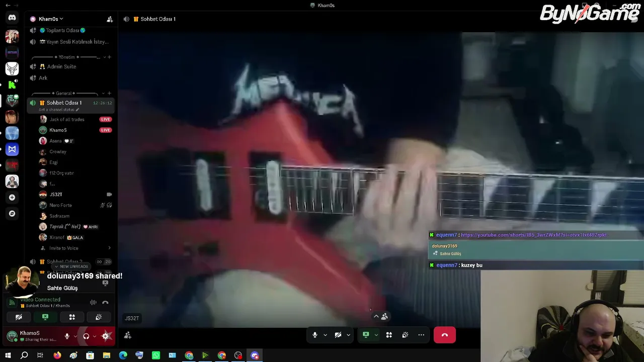Open File Explorer from the taskbar
Viewport: 644px width, 362px height.
point(107,355)
